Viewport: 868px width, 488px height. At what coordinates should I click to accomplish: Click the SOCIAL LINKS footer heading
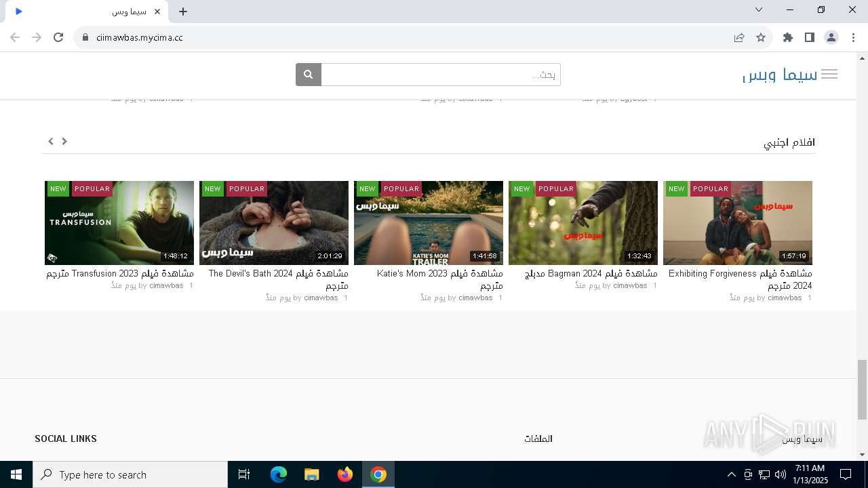click(x=66, y=439)
